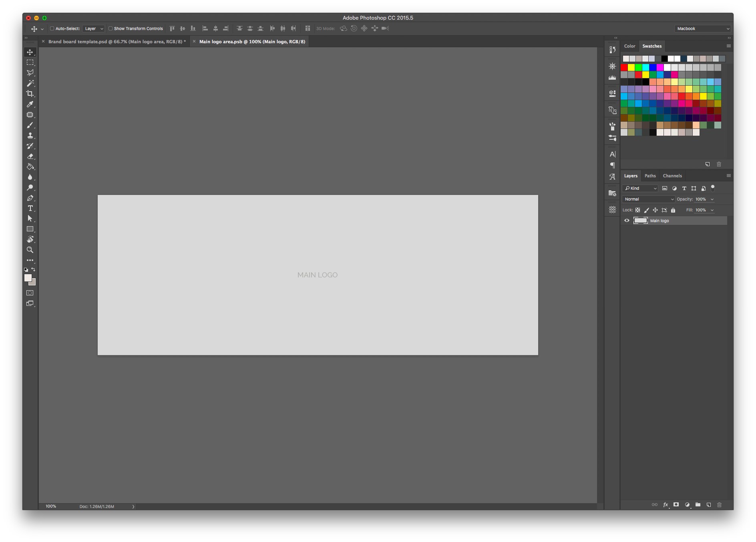Select the Magic Wand tool
The width and height of the screenshot is (756, 542).
(x=30, y=83)
